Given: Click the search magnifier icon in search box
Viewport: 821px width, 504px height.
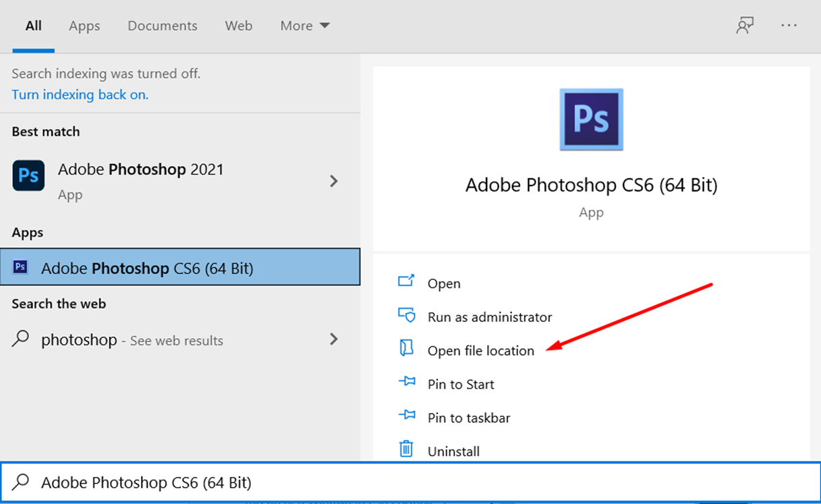Looking at the screenshot, I should [21, 482].
